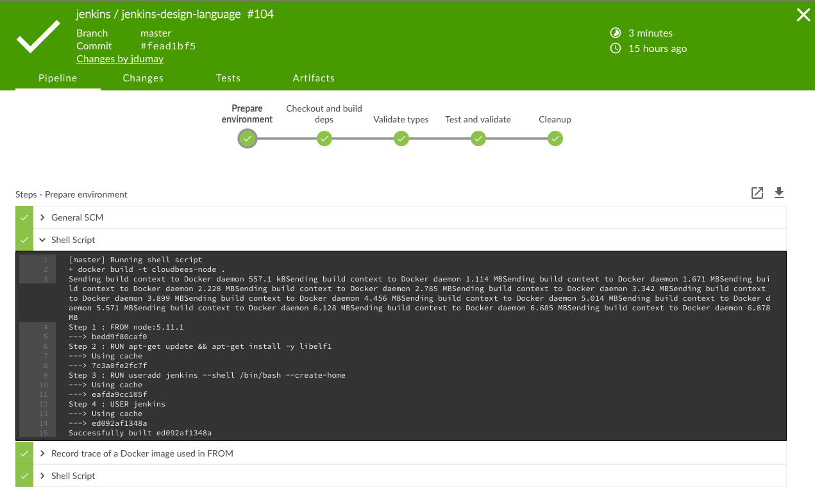Select the Checkout and build deps node
The width and height of the screenshot is (815, 504).
324,139
